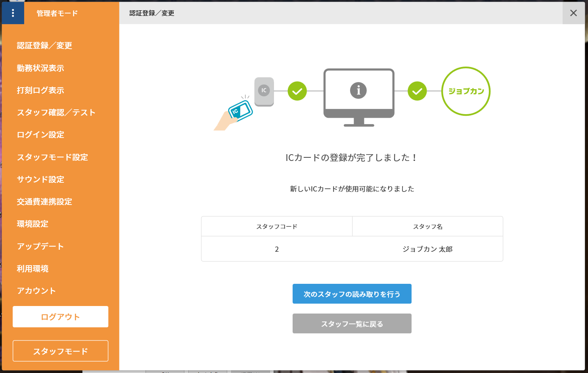The height and width of the screenshot is (373, 588).
Task: Click staff code cell "2"
Action: 277,249
